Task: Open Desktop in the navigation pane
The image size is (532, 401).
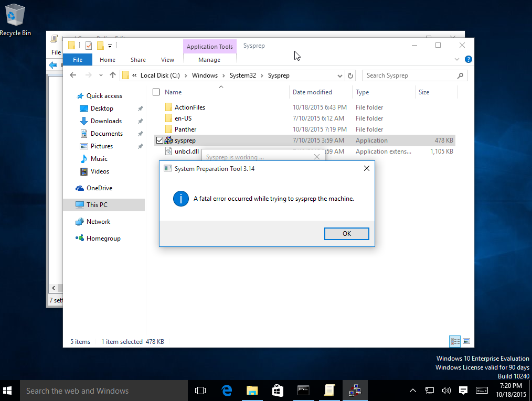Action: pyautogui.click(x=102, y=109)
